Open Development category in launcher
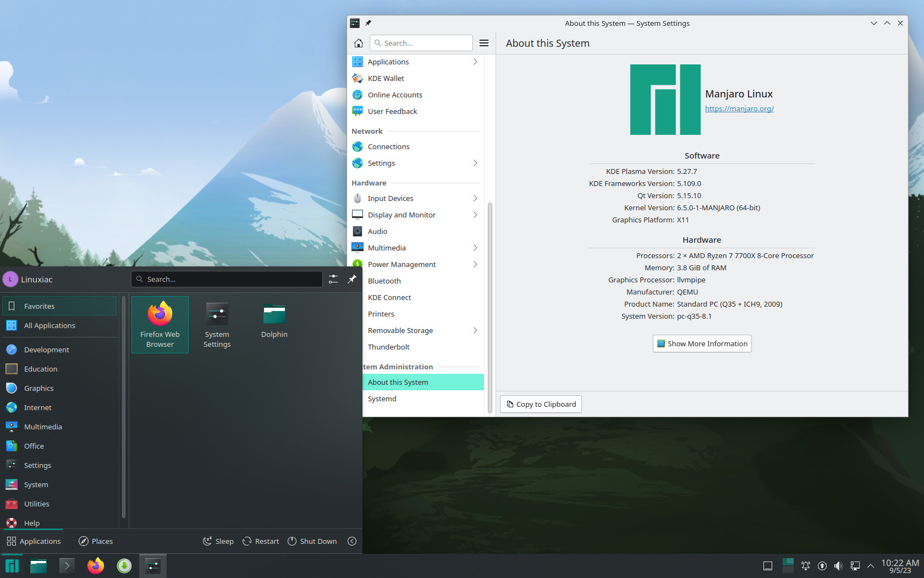Screen dimensions: 924x578 tap(59, 350)
